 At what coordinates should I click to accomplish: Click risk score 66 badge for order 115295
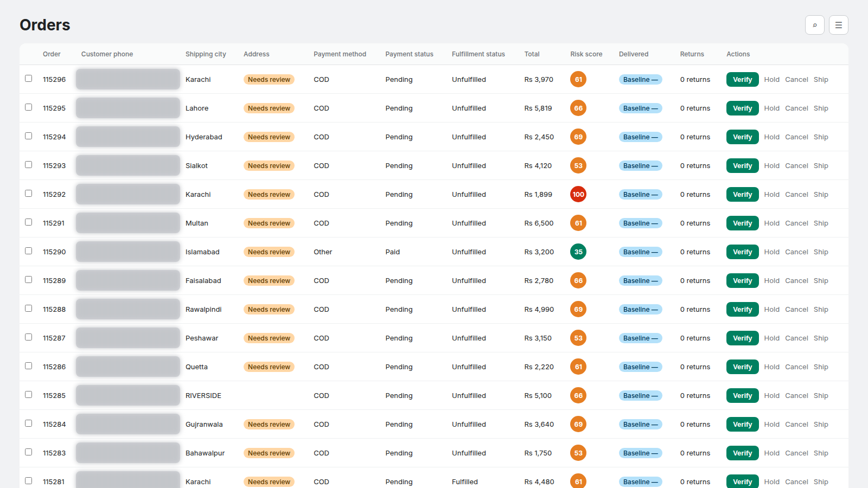pos(578,108)
